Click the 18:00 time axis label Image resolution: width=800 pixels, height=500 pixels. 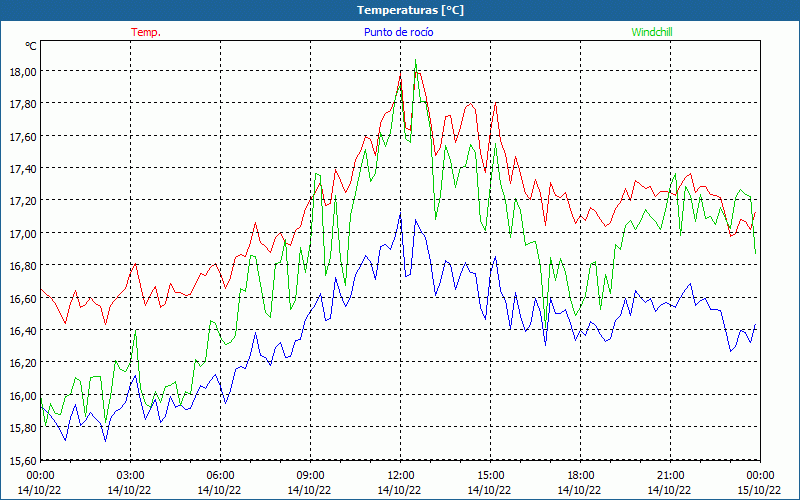coord(581,476)
